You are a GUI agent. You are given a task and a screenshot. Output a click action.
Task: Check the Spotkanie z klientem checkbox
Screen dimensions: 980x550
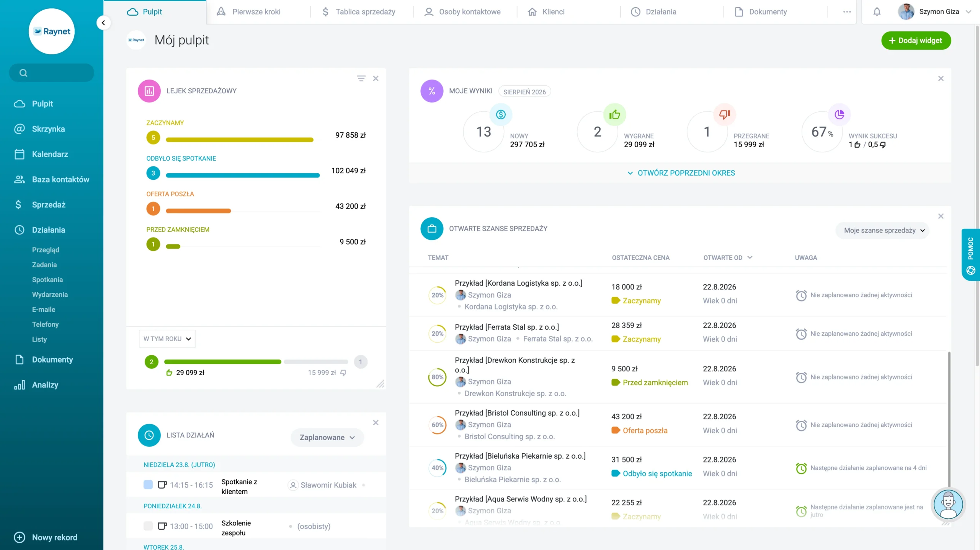point(148,485)
